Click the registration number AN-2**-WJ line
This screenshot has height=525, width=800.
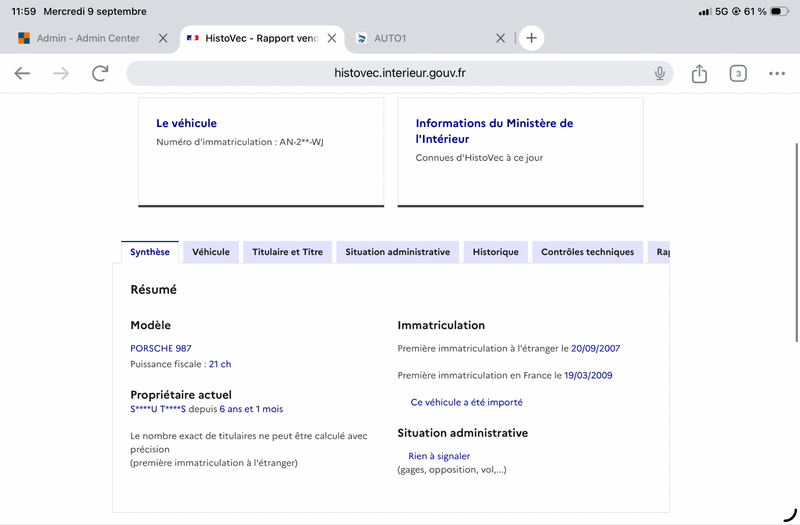click(x=240, y=142)
